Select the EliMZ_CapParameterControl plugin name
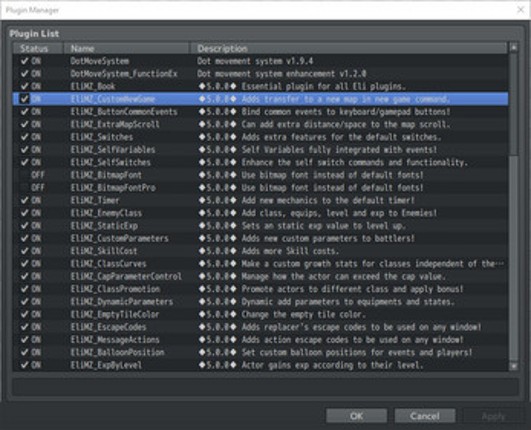Viewport: 531px width, 430px height. click(126, 276)
